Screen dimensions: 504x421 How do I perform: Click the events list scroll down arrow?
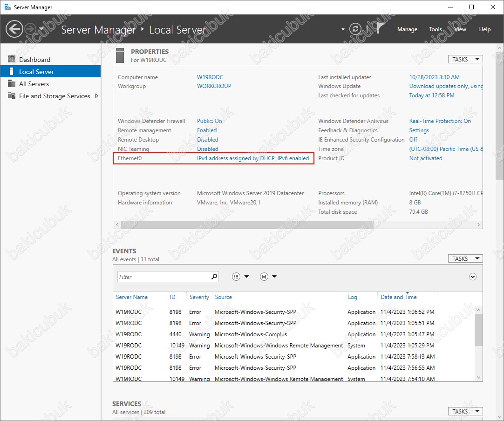click(478, 377)
